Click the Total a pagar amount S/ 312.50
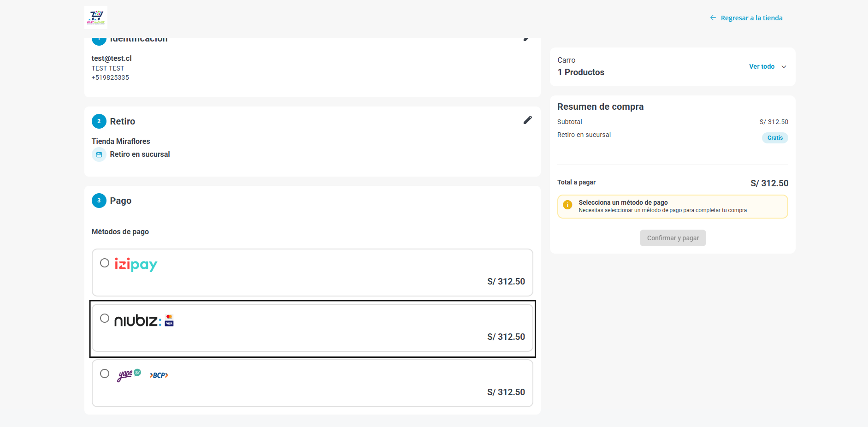This screenshot has width=868, height=427. click(769, 183)
